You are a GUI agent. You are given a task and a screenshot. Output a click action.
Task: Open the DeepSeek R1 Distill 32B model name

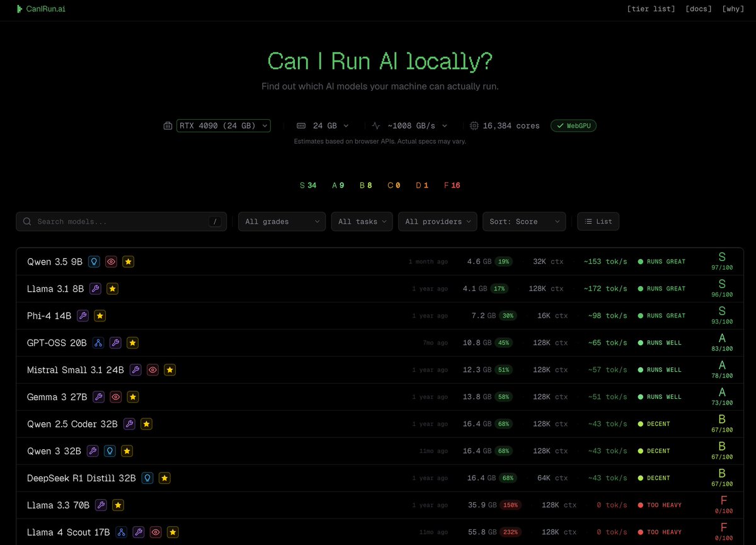pyautogui.click(x=81, y=478)
